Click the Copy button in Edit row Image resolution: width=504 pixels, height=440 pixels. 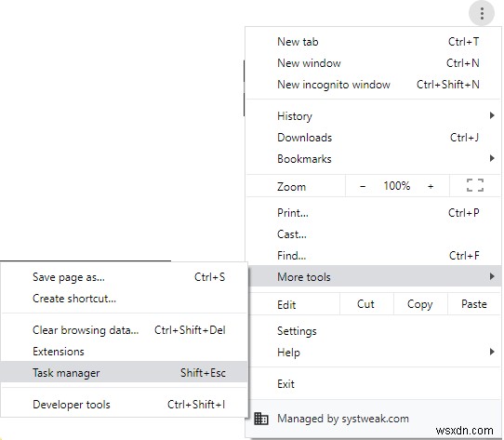(x=420, y=304)
